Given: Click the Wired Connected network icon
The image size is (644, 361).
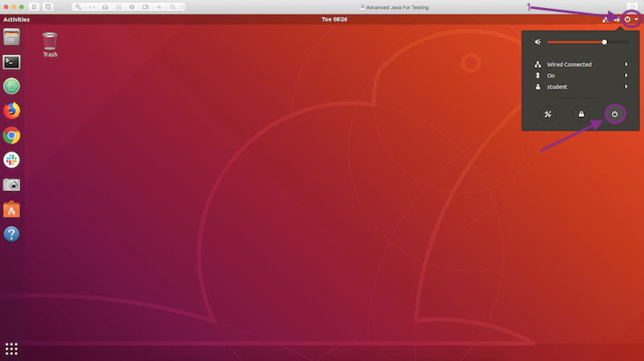Looking at the screenshot, I should [x=538, y=64].
